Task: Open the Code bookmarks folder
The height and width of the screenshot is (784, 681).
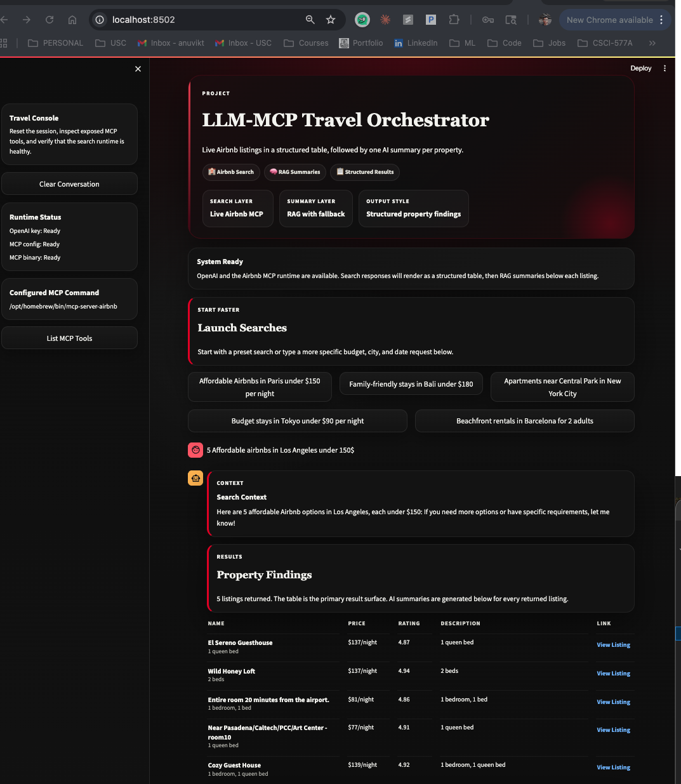Action: pyautogui.click(x=505, y=43)
